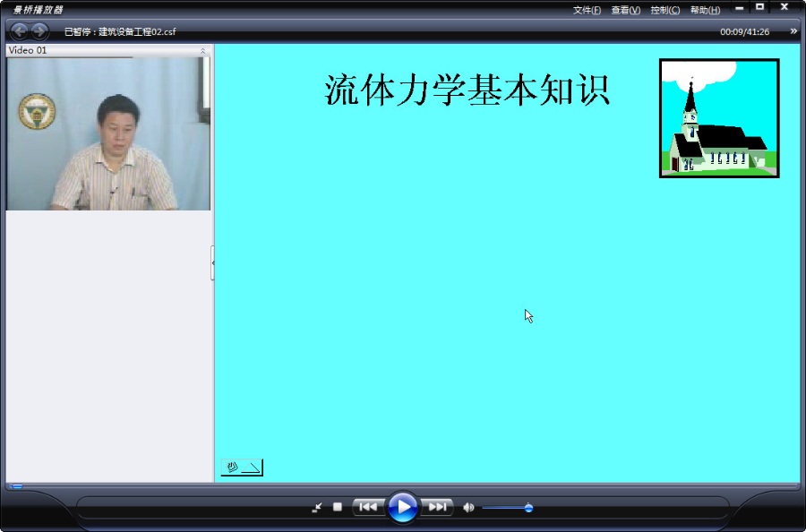This screenshot has width=806, height=532.
Task: Open the 查看(V) menu
Action: (x=626, y=10)
